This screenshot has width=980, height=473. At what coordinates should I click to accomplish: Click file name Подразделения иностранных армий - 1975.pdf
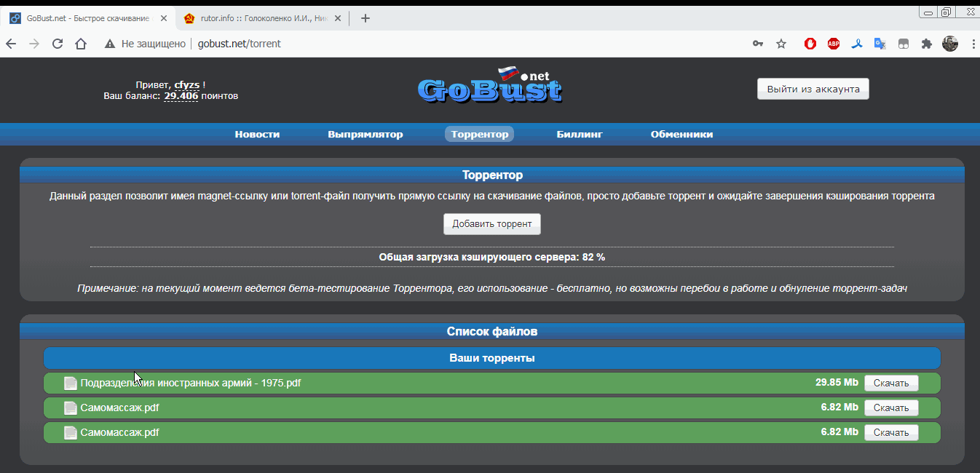[191, 383]
